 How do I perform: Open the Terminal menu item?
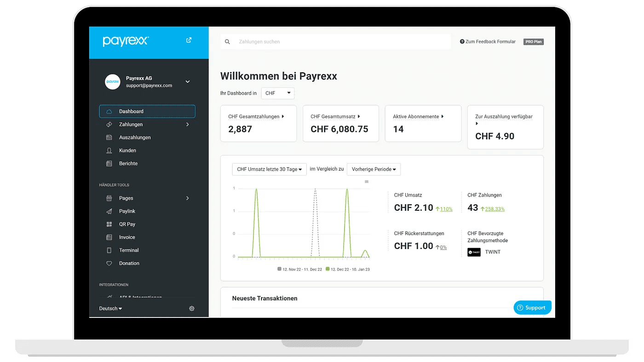pos(147,250)
